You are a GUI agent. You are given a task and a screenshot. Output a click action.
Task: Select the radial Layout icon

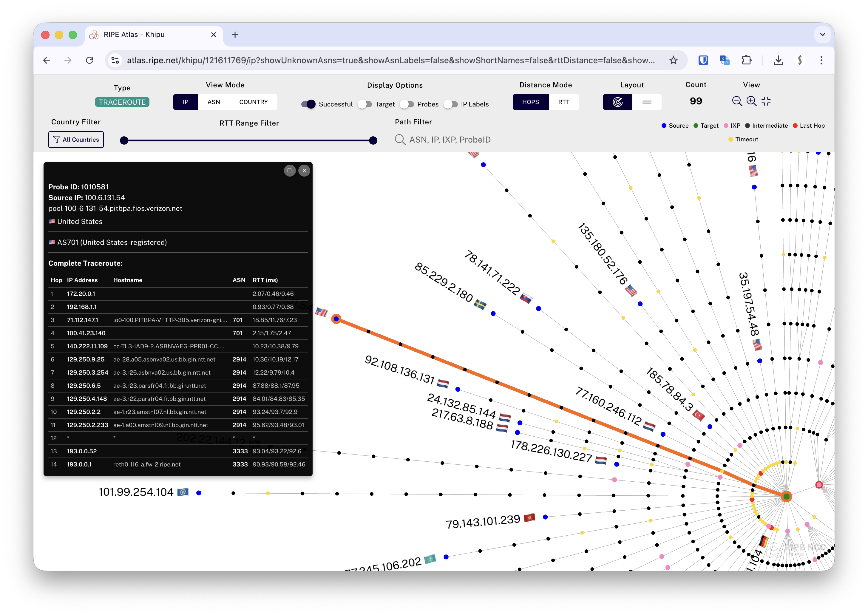tap(617, 102)
